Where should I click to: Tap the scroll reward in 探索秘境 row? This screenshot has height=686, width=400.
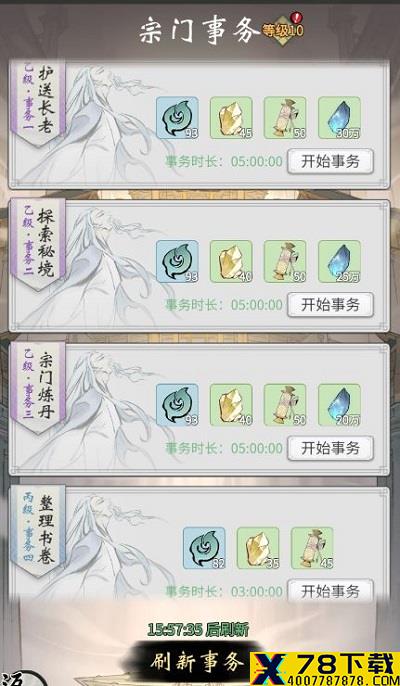285,261
